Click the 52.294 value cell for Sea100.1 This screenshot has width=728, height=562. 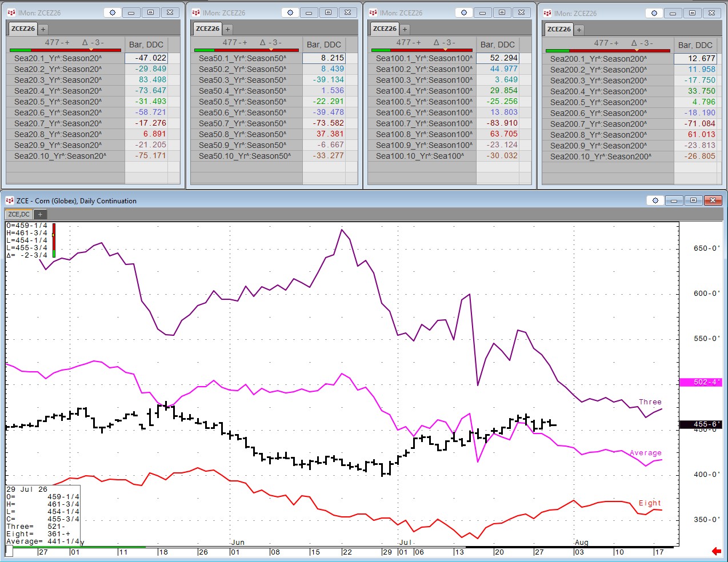(497, 58)
